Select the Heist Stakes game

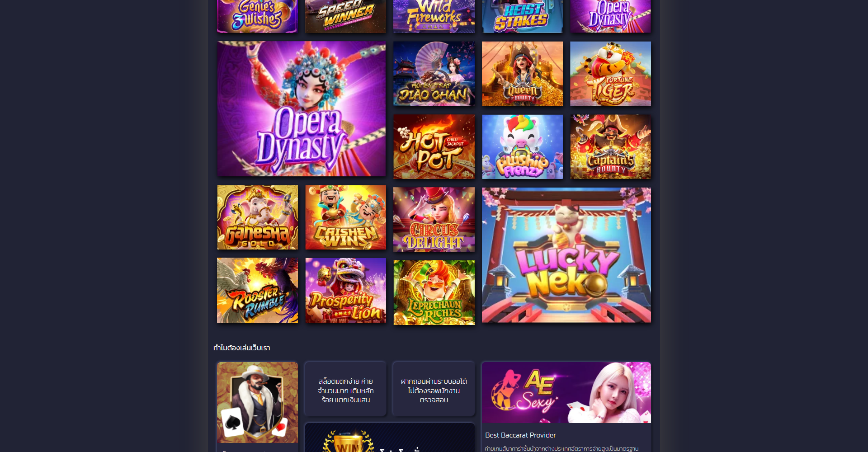(x=522, y=16)
